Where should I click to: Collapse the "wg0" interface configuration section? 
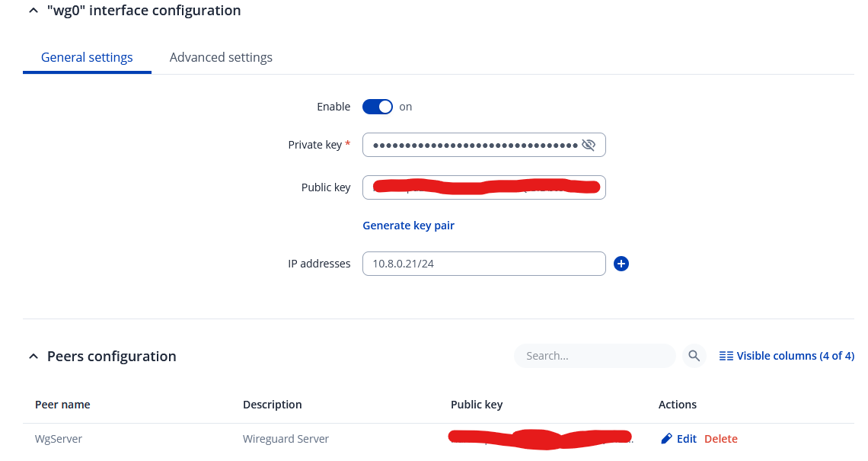pyautogui.click(x=33, y=11)
